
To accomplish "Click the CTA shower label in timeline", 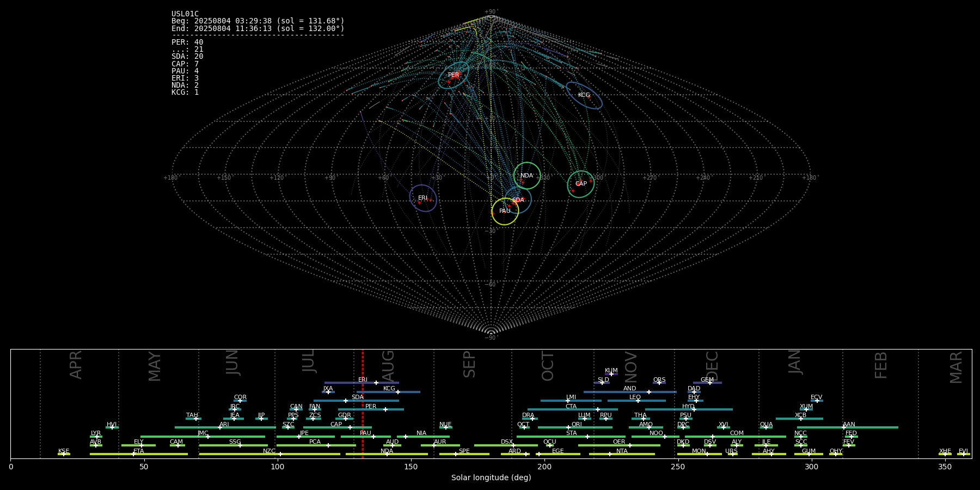I will [571, 407].
